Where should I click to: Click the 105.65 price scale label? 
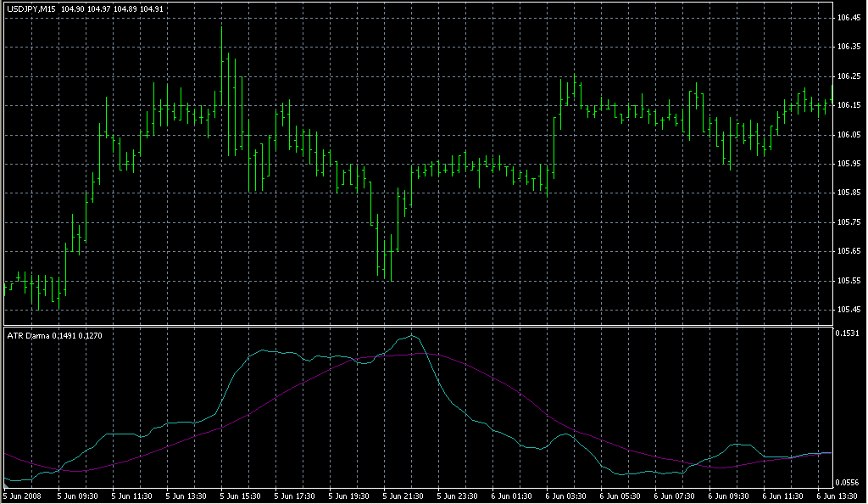(x=850, y=251)
